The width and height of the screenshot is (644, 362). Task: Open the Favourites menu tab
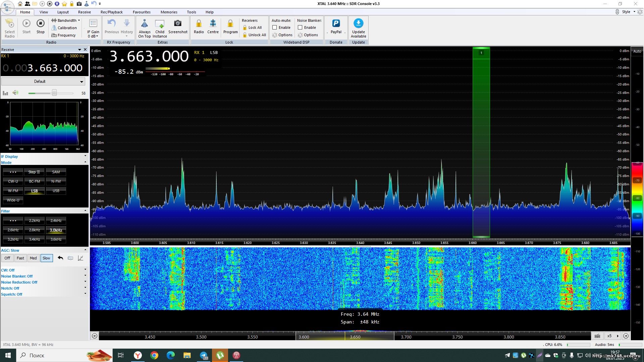click(x=142, y=12)
